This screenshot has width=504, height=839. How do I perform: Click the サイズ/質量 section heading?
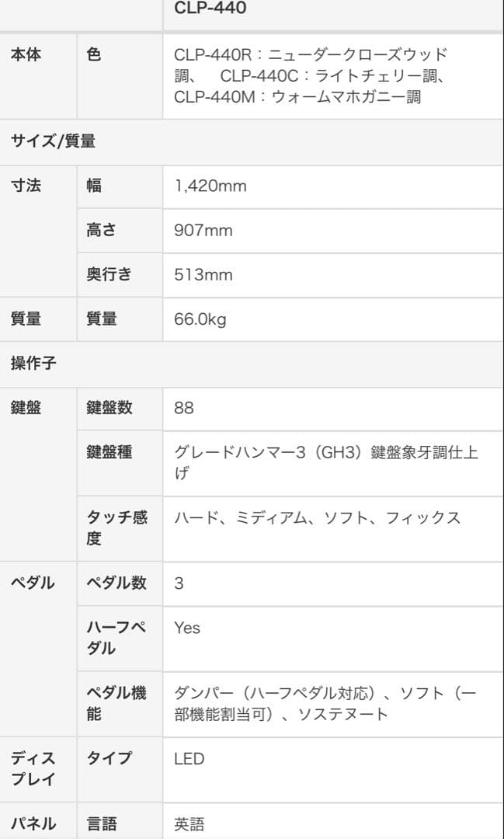point(54,141)
